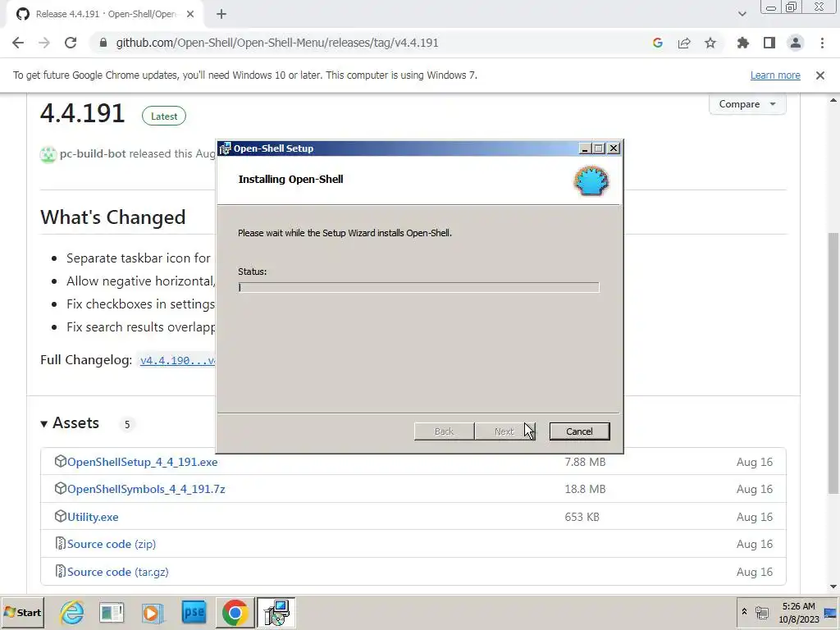Click the disabled Next button in setup
Viewport: 840px width, 630px height.
click(504, 431)
